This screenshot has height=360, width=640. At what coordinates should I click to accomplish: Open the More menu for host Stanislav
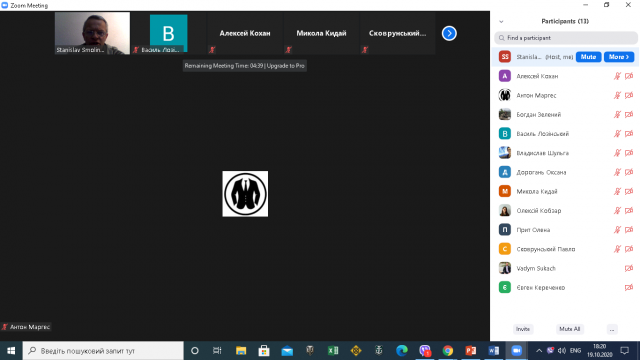619,57
